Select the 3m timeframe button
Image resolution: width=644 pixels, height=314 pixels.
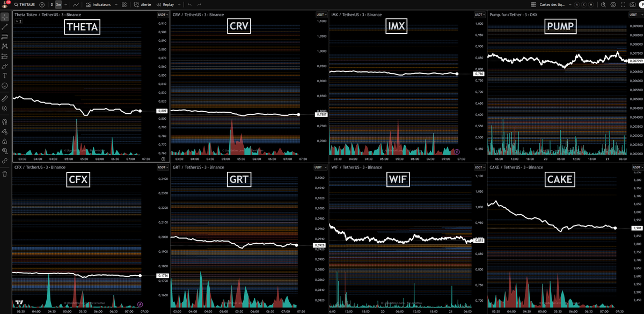pos(58,4)
